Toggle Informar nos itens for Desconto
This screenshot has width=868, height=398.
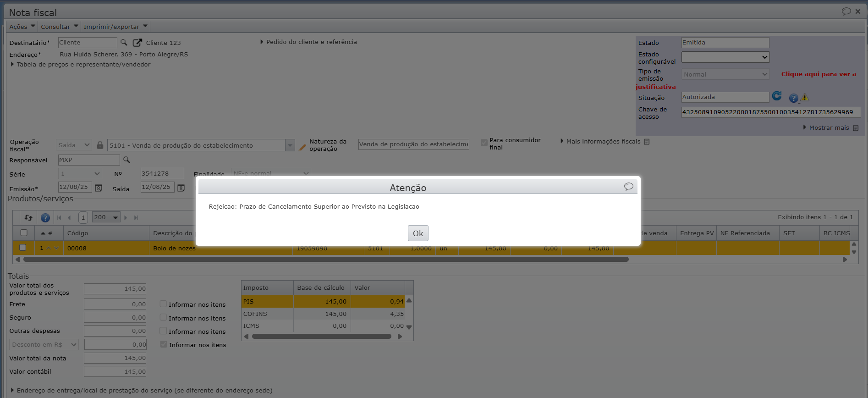(x=163, y=344)
